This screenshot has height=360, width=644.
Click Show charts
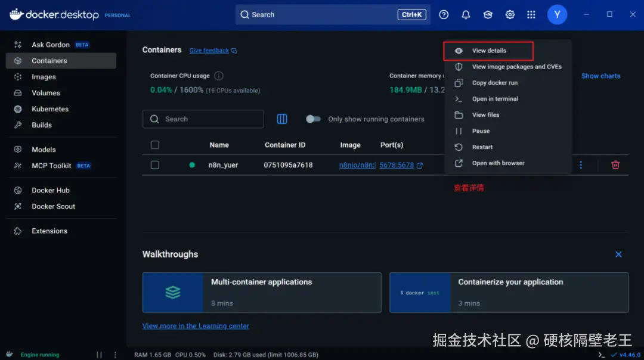pyautogui.click(x=600, y=76)
